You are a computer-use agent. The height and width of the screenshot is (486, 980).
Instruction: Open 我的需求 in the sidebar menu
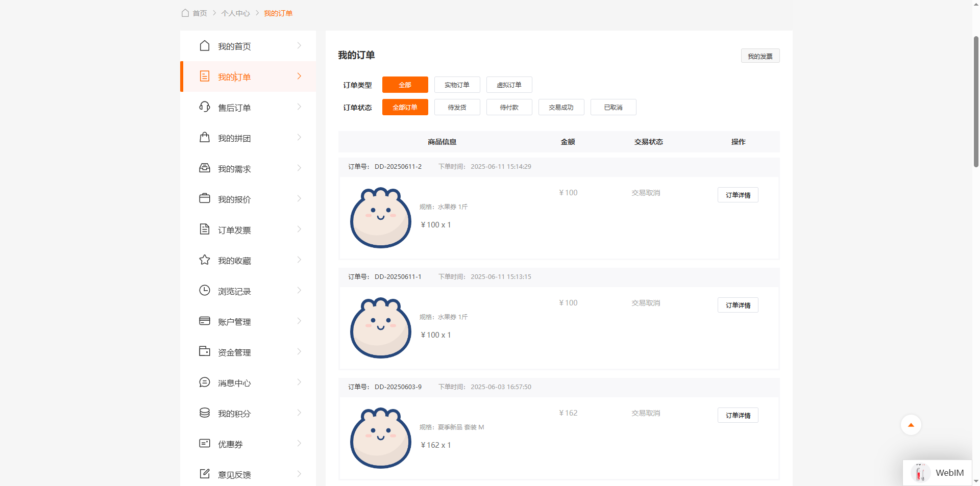(234, 169)
